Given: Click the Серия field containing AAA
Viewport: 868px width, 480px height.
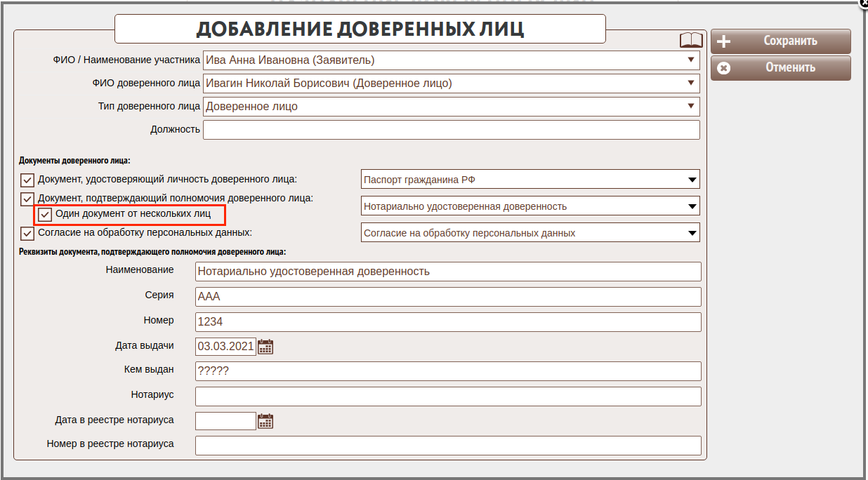Looking at the screenshot, I should 448,297.
